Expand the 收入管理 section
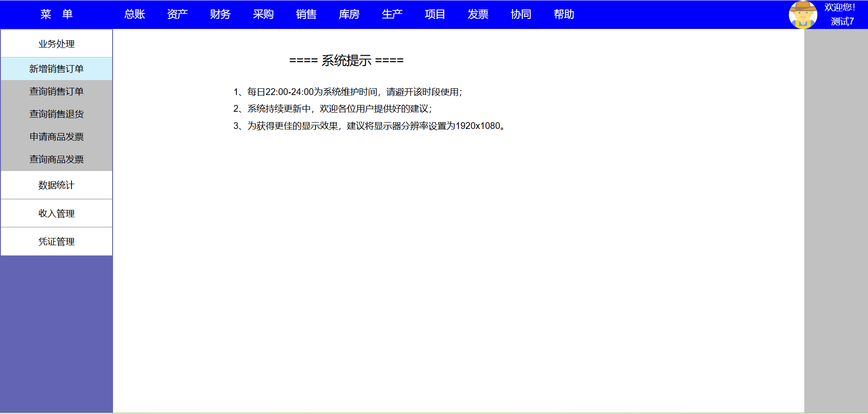This screenshot has width=868, height=414. pyautogui.click(x=57, y=214)
